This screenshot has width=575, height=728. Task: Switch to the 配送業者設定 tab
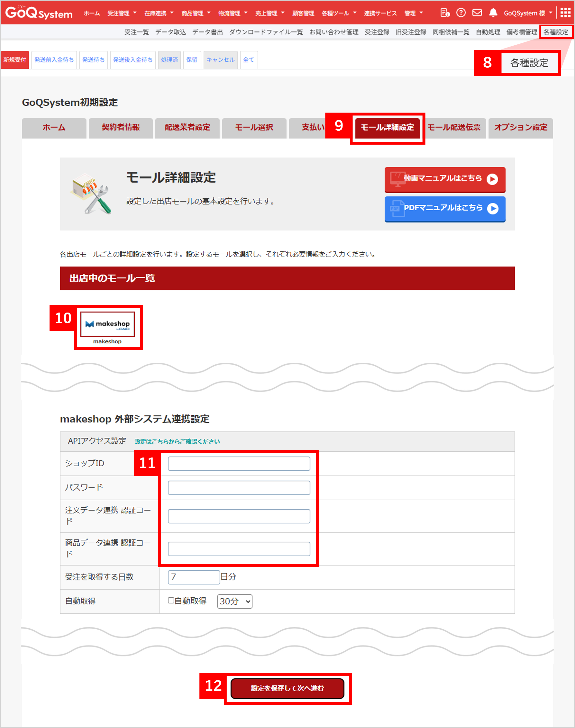click(187, 127)
